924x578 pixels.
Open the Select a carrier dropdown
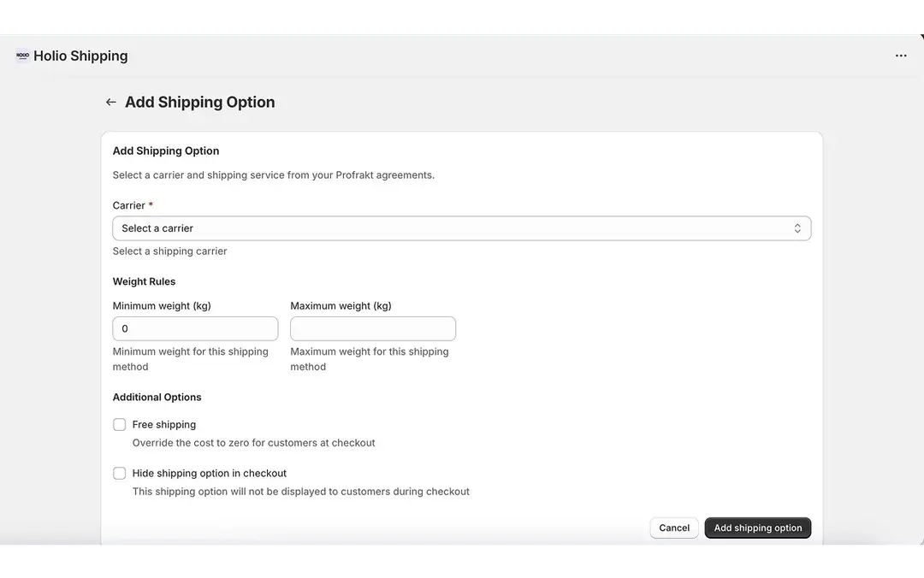tap(462, 228)
